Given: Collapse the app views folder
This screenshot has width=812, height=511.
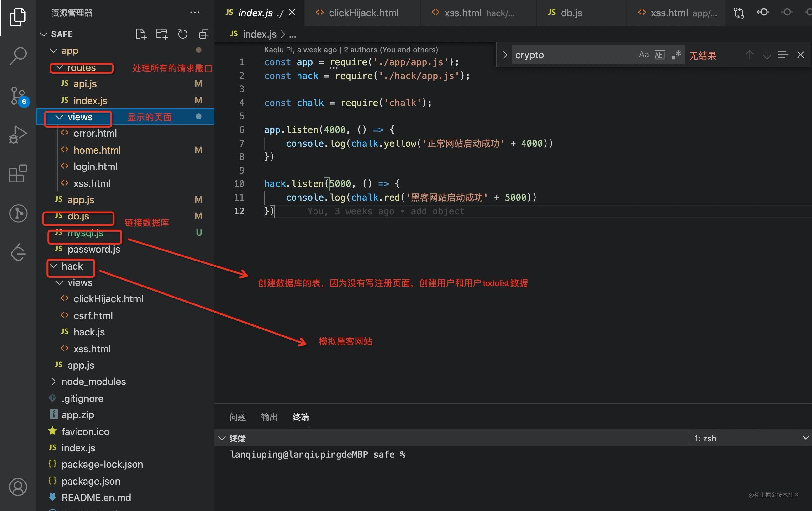Looking at the screenshot, I should click(59, 117).
